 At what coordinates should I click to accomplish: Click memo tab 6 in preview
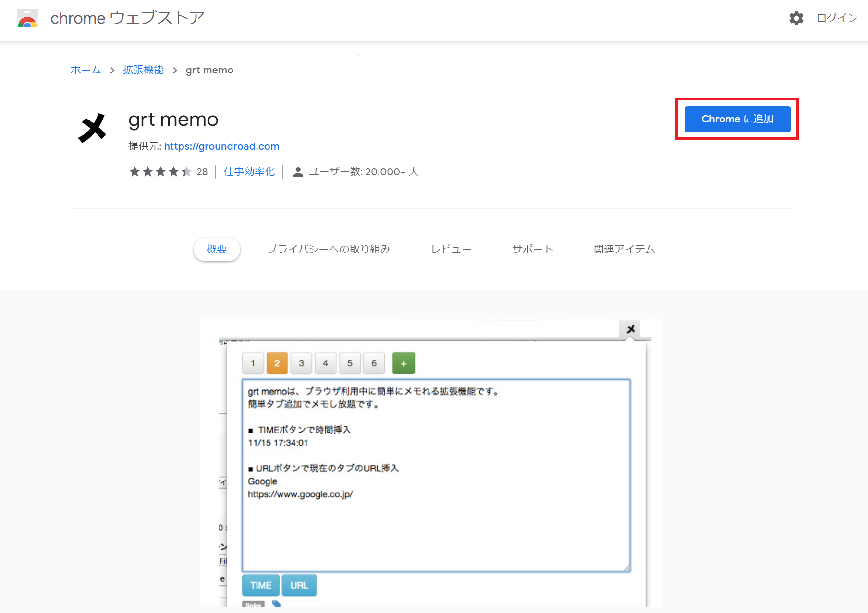pos(374,363)
